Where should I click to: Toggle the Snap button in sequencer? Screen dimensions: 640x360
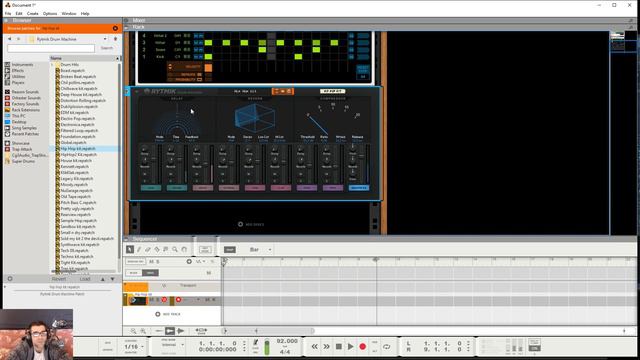(x=230, y=249)
